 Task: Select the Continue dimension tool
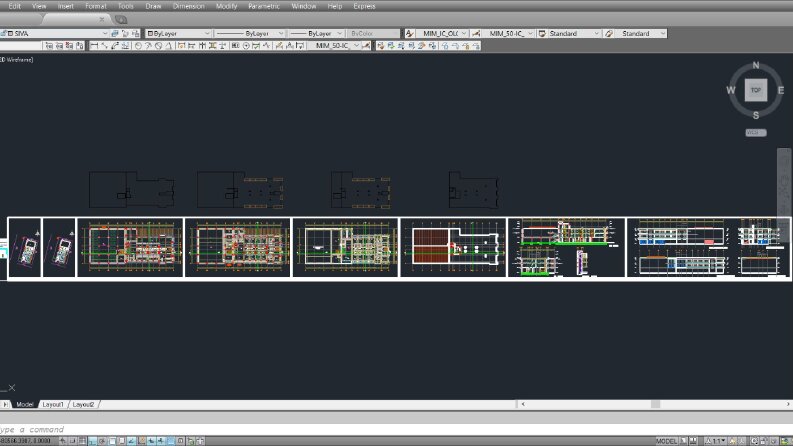coord(202,46)
